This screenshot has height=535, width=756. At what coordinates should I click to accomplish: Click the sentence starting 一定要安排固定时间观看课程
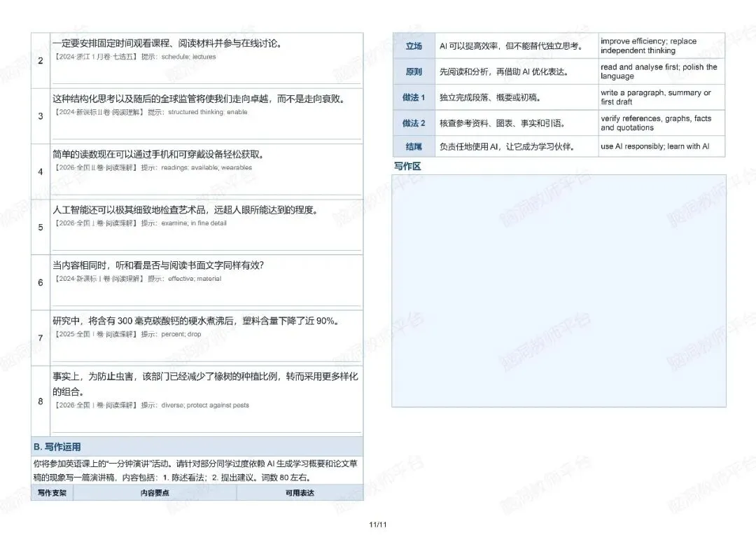[x=167, y=43]
